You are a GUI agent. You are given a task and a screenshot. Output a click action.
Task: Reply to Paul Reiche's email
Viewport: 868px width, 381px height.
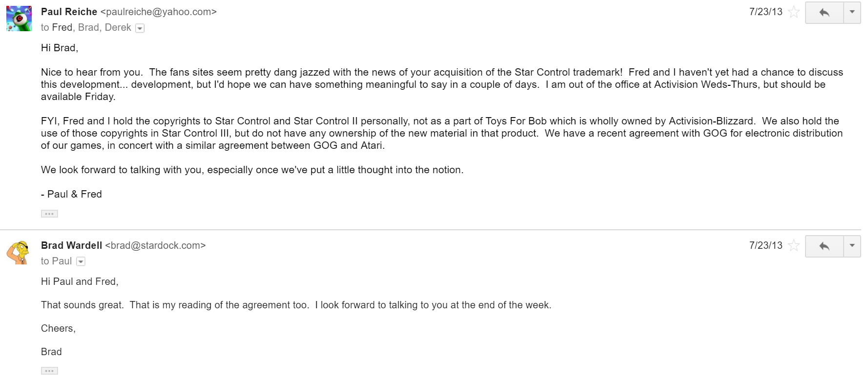[x=824, y=13]
